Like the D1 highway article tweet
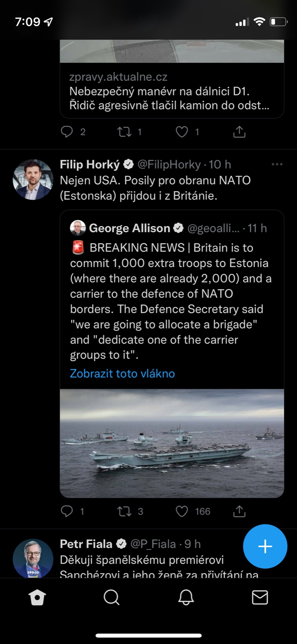 tap(182, 132)
